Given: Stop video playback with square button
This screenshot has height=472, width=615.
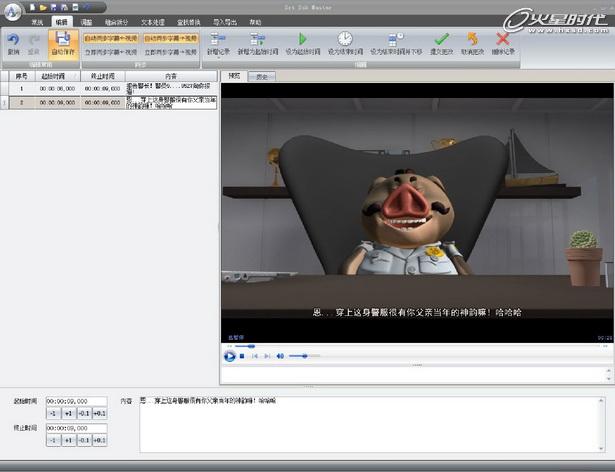Looking at the screenshot, I should pos(242,356).
